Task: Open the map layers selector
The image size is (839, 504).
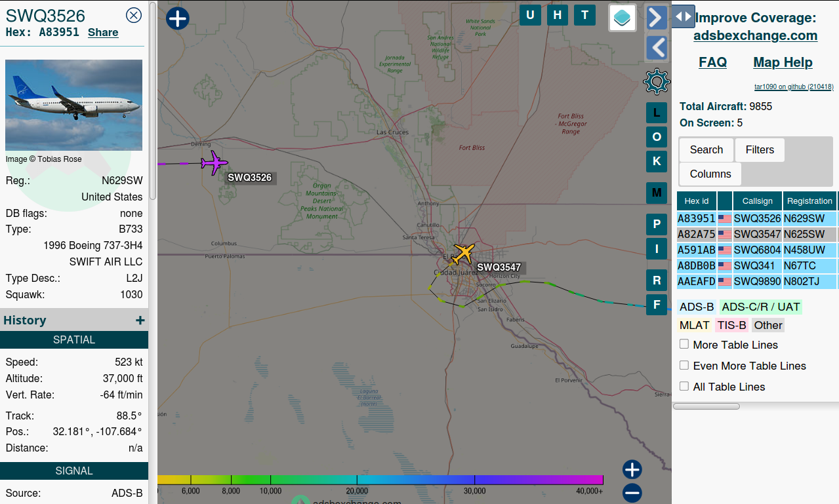Action: [623, 17]
